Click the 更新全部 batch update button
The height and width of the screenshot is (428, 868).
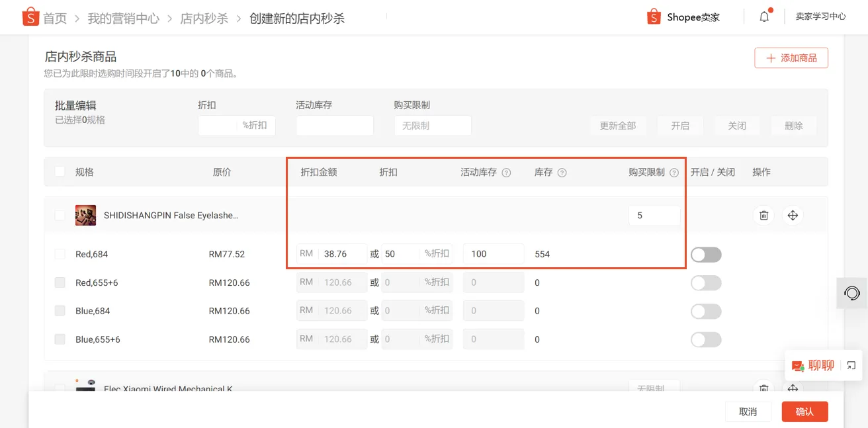618,125
